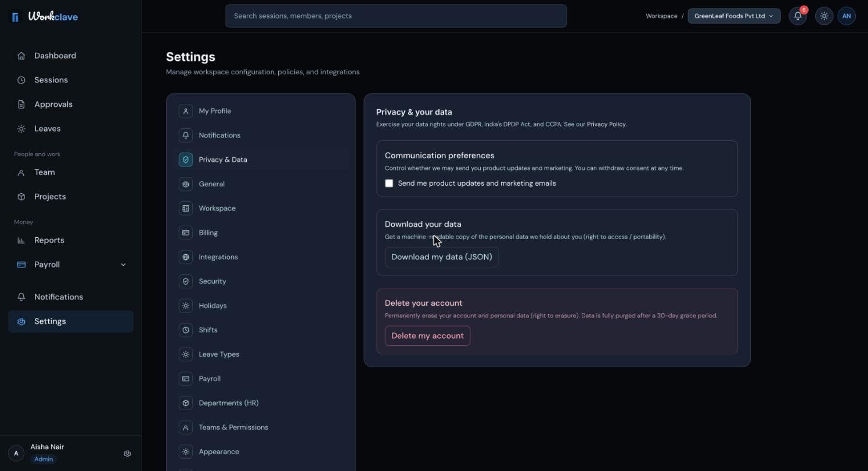This screenshot has height=471, width=868.
Task: Click the Departments (HR) cube icon
Action: point(186,403)
